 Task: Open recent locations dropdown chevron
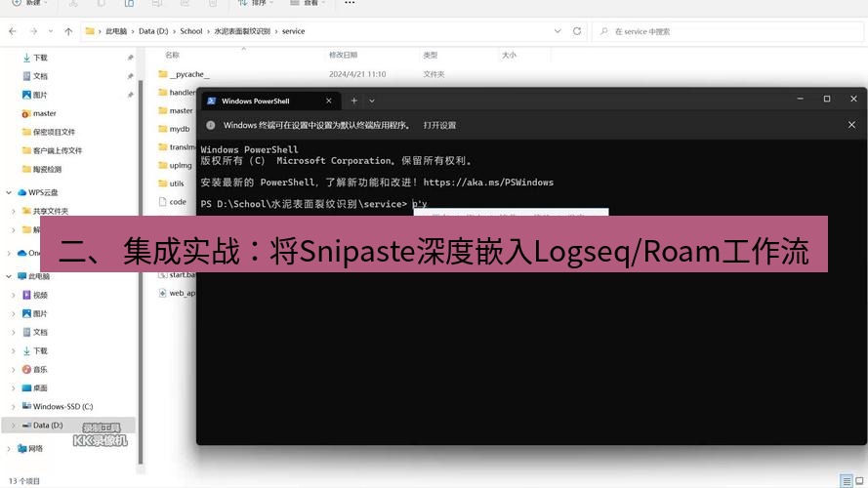pyautogui.click(x=51, y=31)
